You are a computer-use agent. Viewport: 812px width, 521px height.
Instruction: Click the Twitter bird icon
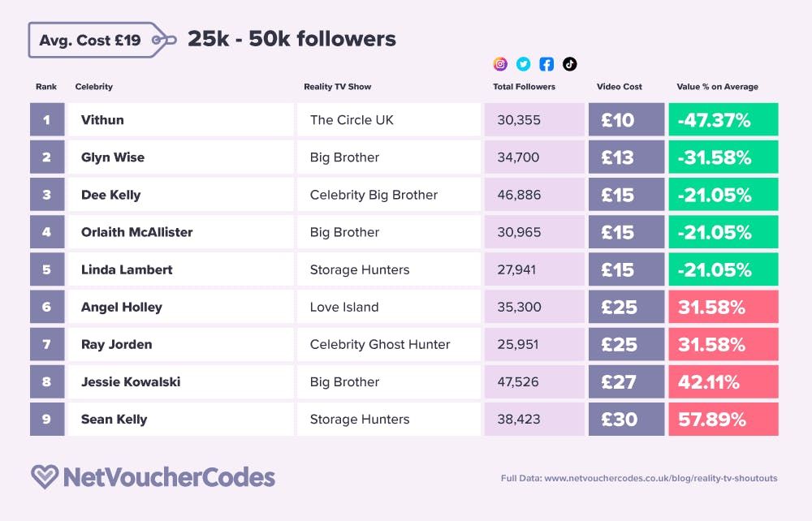point(524,64)
